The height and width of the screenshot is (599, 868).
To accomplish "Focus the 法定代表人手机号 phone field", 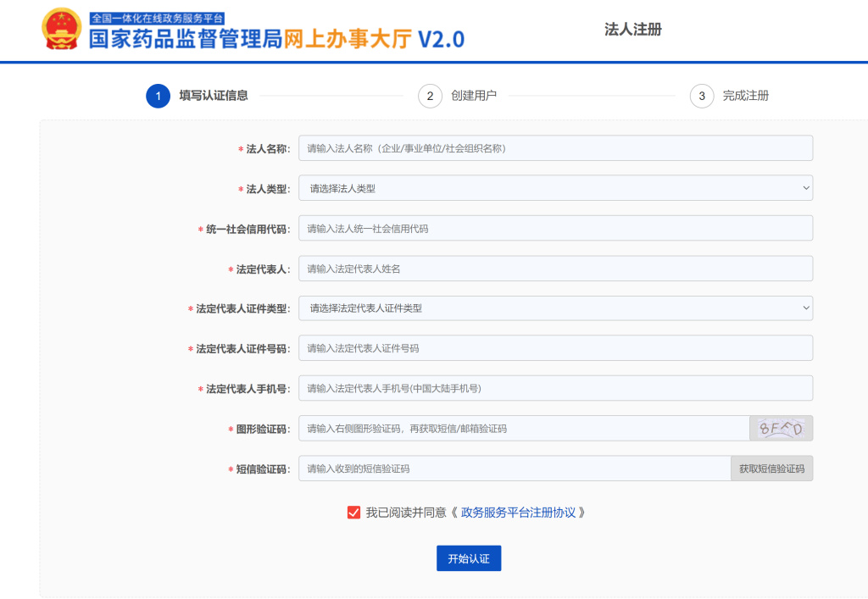I will (x=555, y=387).
